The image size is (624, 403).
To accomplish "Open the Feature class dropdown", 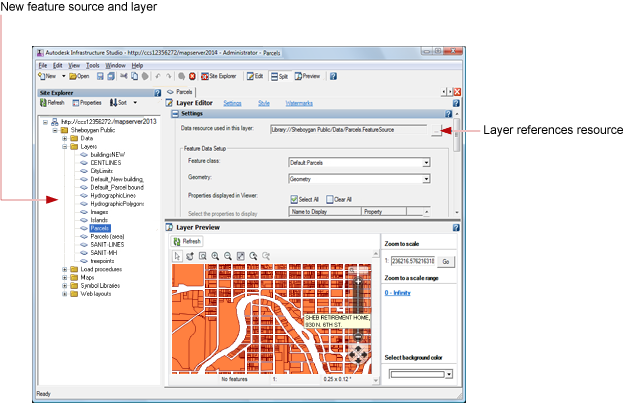I will [426, 163].
